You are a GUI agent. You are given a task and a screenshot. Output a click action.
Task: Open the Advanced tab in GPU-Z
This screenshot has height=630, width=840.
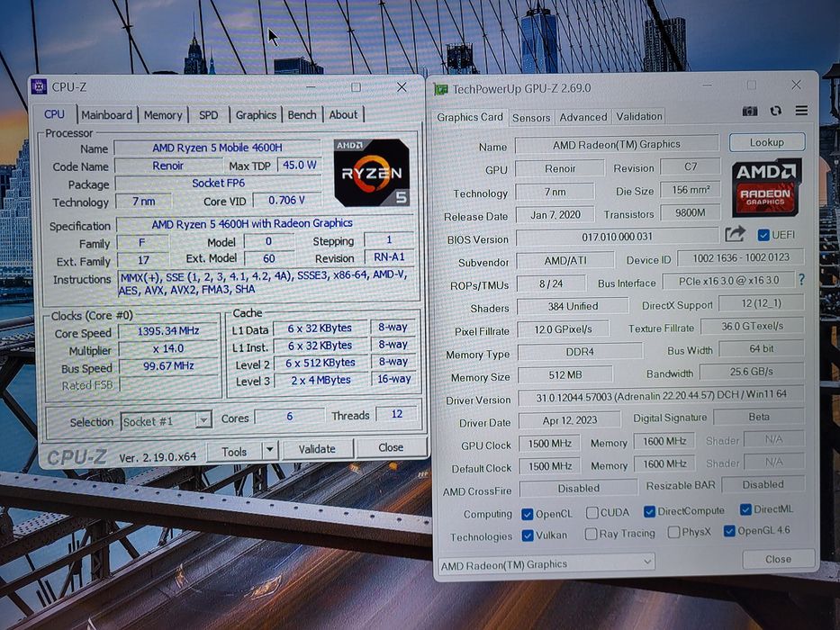click(x=583, y=117)
